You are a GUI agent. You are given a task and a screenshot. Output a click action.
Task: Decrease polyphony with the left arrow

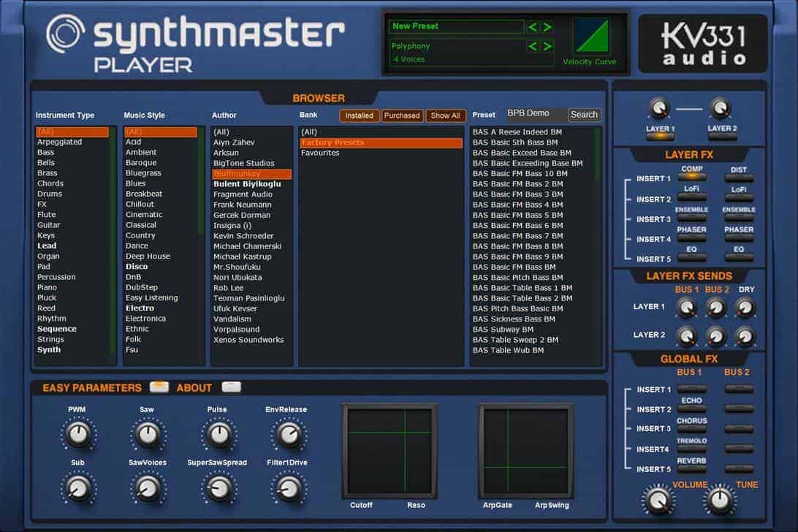click(x=532, y=46)
